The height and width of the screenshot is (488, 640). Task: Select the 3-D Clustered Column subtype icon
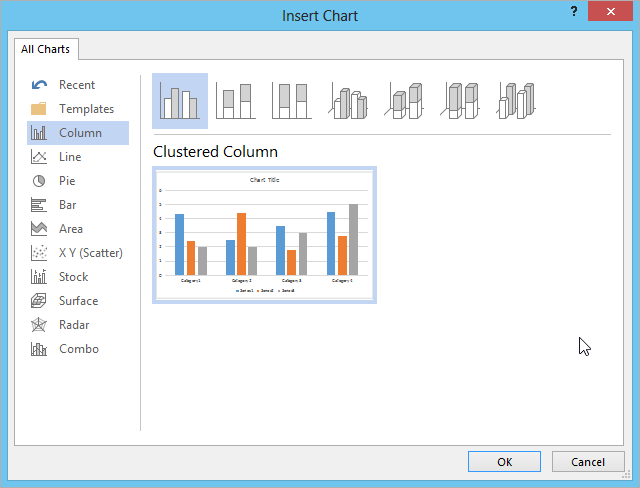click(348, 101)
